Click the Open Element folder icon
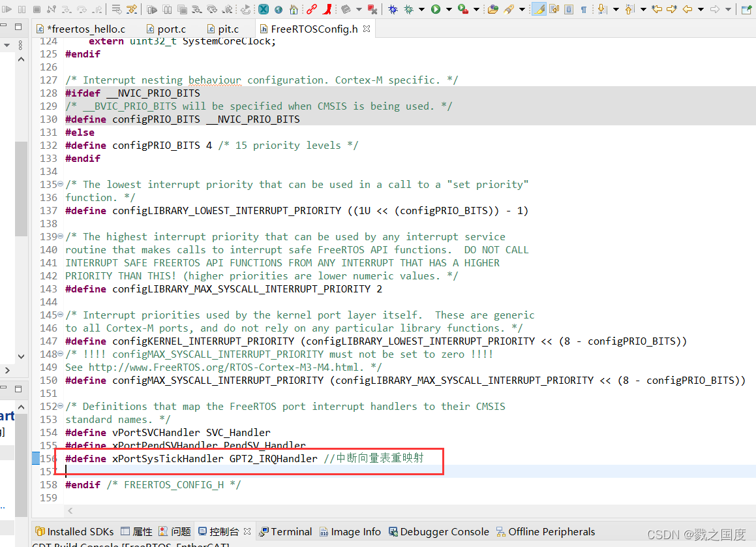 [x=492, y=9]
